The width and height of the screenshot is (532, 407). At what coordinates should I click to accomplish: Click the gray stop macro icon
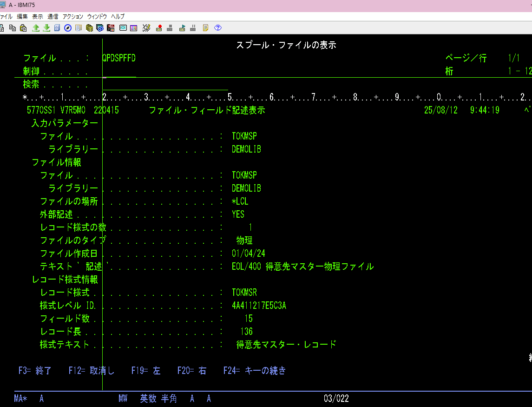(x=170, y=28)
